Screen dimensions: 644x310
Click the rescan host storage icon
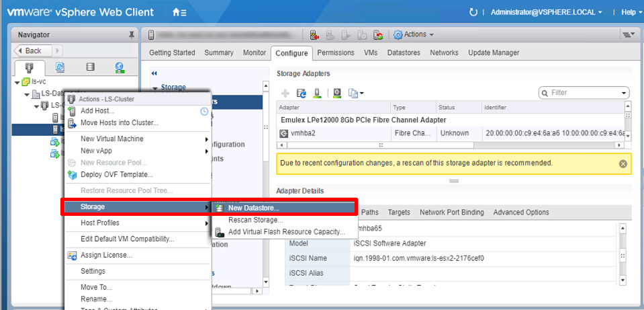[317, 93]
